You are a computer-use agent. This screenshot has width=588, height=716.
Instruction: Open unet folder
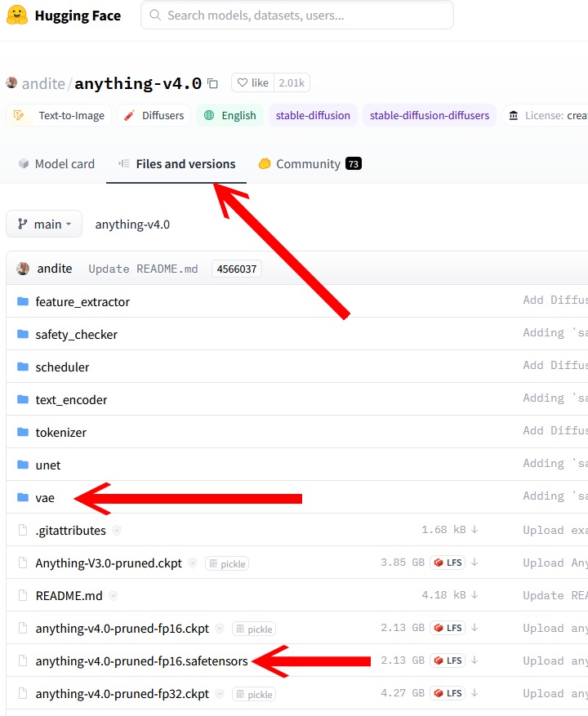(x=48, y=465)
